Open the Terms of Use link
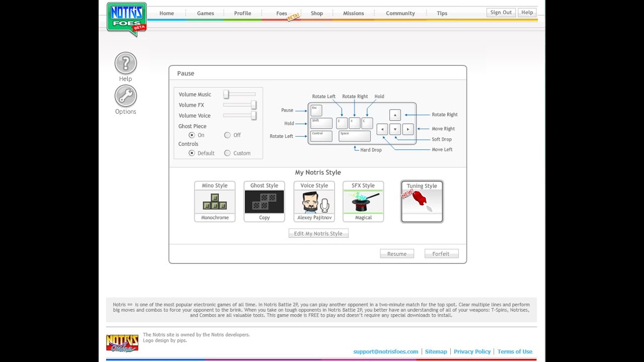This screenshot has height=362, width=644. [x=515, y=351]
